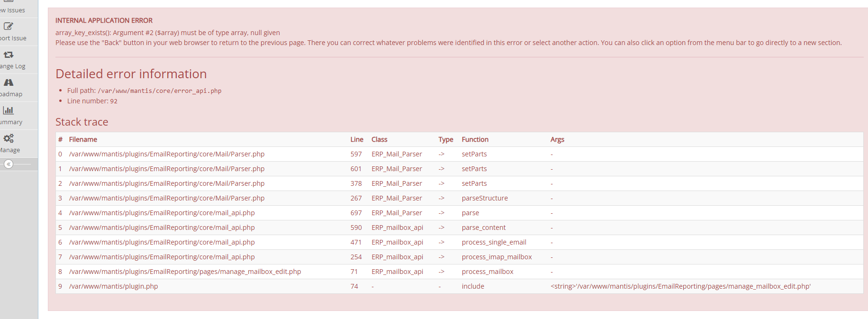Click the Change Log arrows icon
The width and height of the screenshot is (868, 319).
(9, 55)
